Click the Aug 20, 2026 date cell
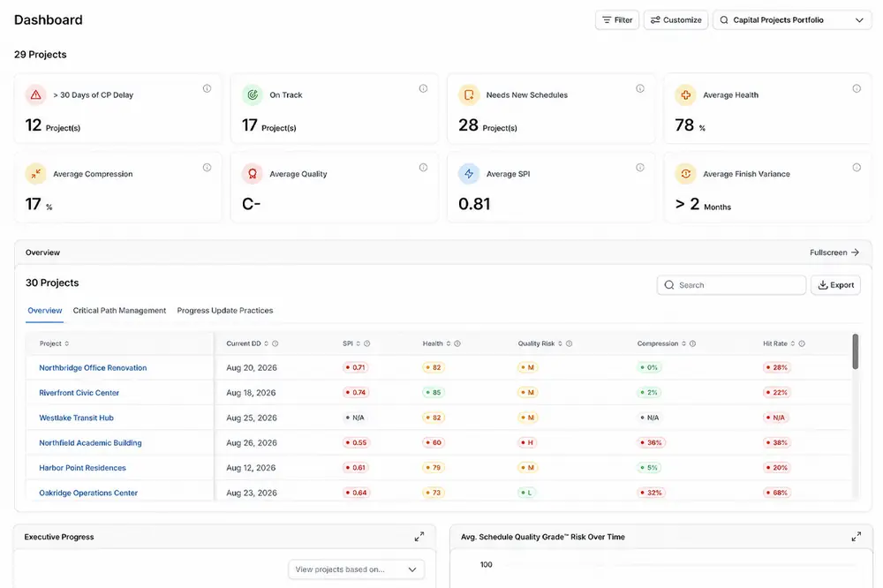 tap(251, 368)
